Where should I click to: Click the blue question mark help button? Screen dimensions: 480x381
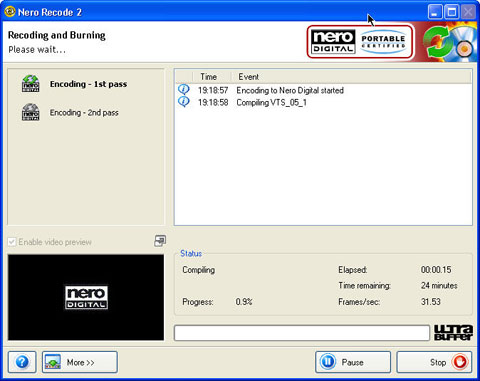(22, 362)
